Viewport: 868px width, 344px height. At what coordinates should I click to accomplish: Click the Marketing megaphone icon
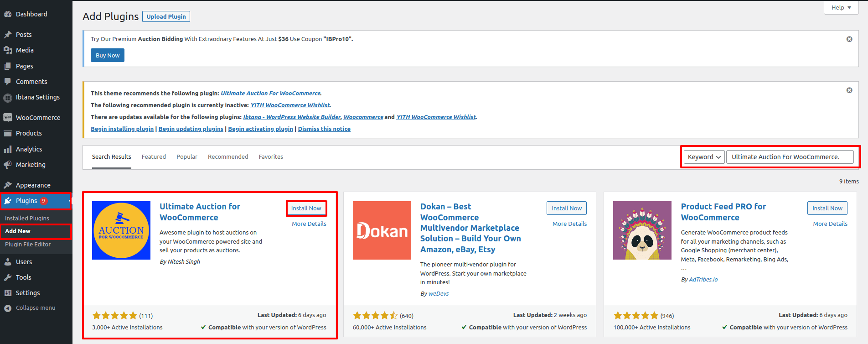tap(8, 165)
